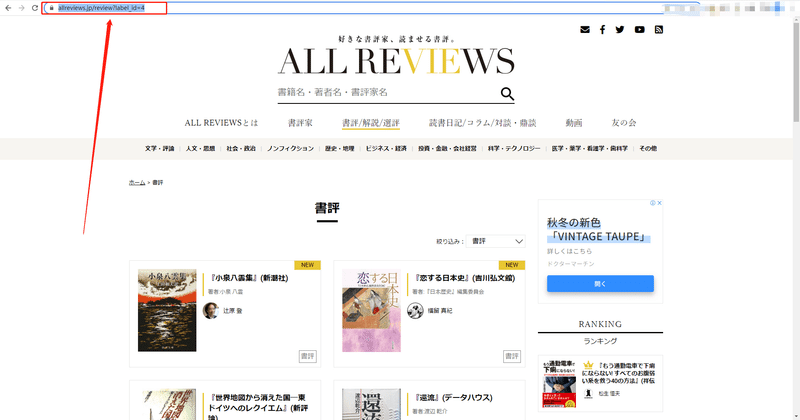Open 『世界地図から消えた国ー東ドイツへのレクイエム』 title
The image size is (800, 420).
258,408
